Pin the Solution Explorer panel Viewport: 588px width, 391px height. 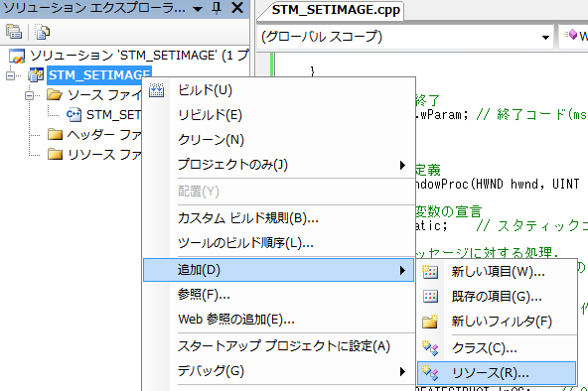click(x=217, y=8)
